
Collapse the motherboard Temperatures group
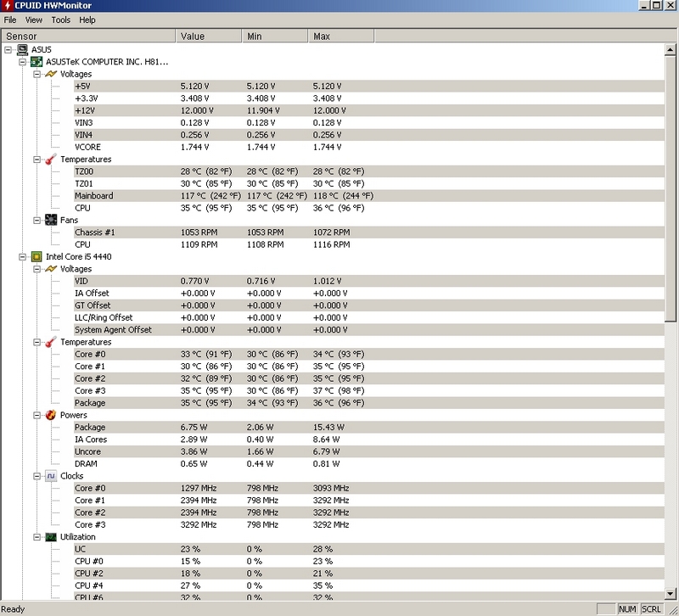click(36, 160)
